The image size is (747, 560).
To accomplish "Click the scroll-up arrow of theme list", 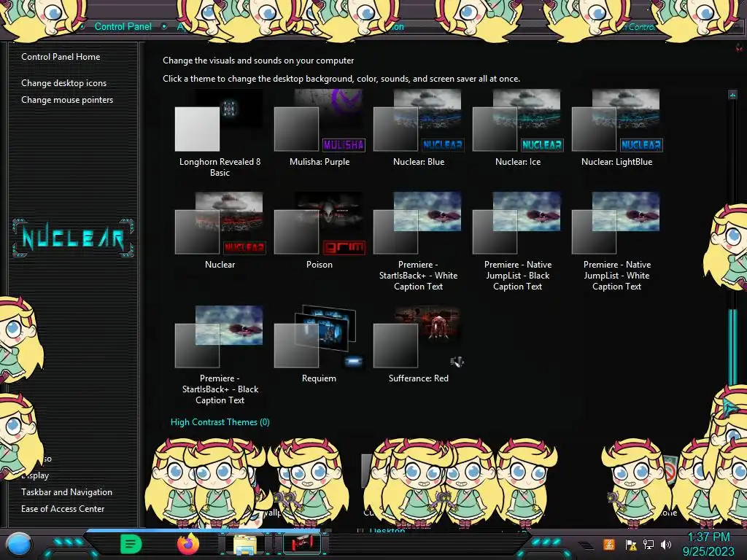I will coord(732,95).
